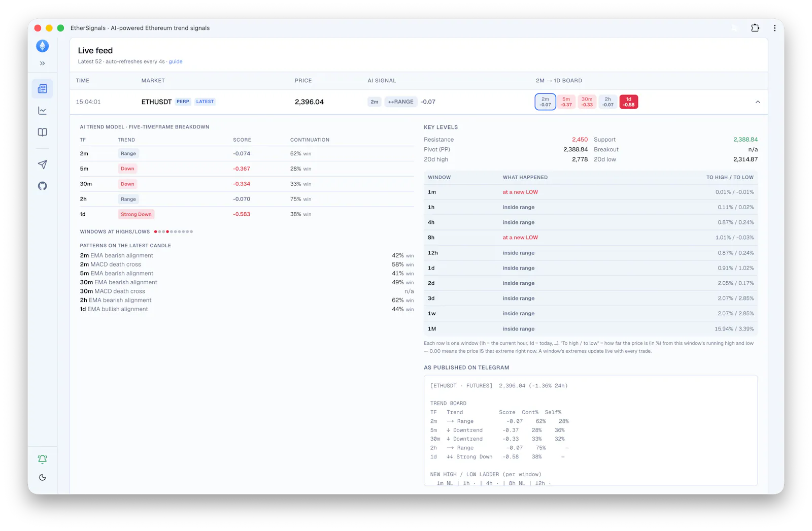Screen dimensions: 812x531
Task: Click the TO HIGH / TO LOW column header
Action: tap(730, 177)
